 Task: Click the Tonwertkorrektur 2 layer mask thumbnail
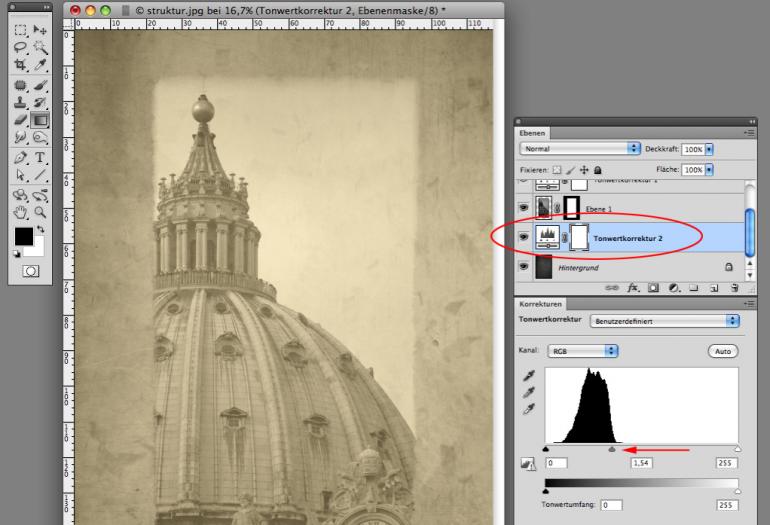click(579, 237)
